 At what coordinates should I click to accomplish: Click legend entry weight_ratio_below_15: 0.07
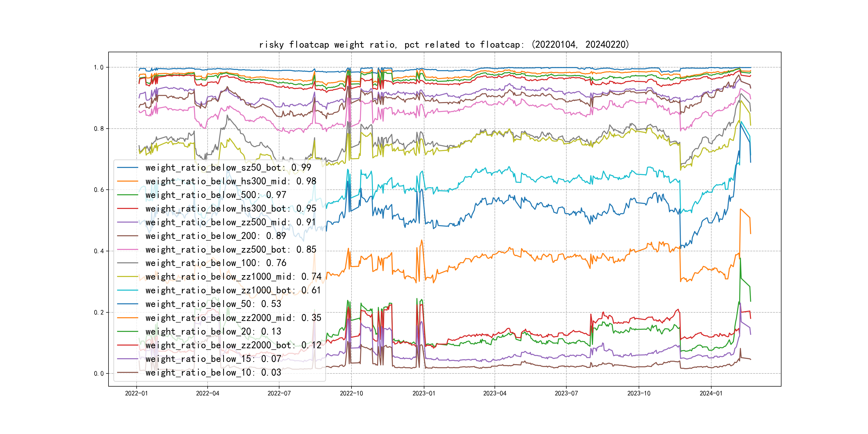(x=213, y=359)
